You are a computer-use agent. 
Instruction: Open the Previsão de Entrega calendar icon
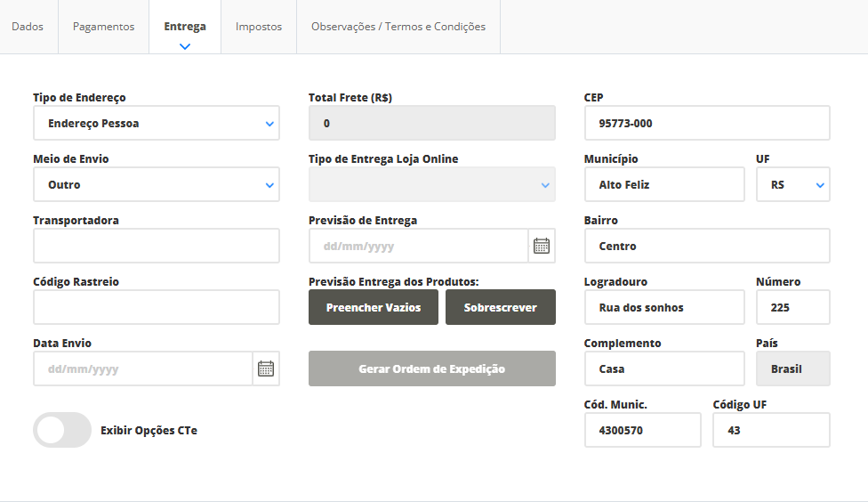point(542,246)
